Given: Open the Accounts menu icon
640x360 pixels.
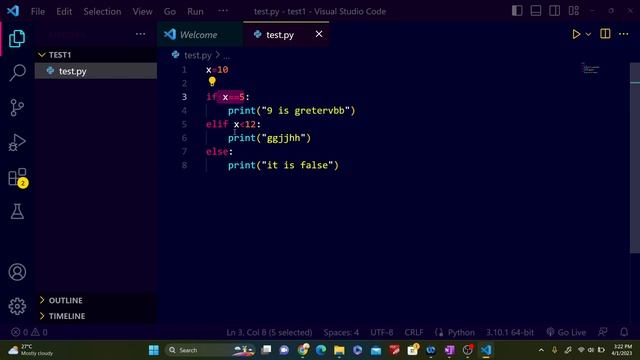Looking at the screenshot, I should pyautogui.click(x=17, y=272).
